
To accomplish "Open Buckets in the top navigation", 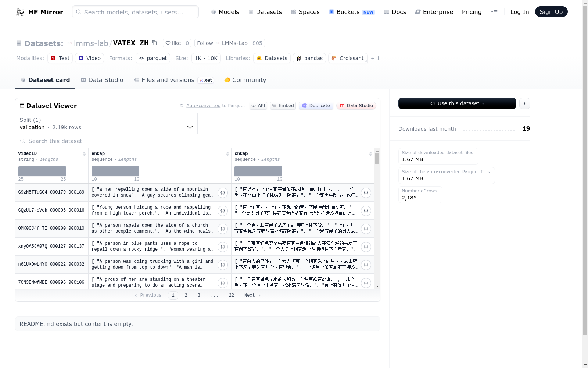I will [352, 12].
